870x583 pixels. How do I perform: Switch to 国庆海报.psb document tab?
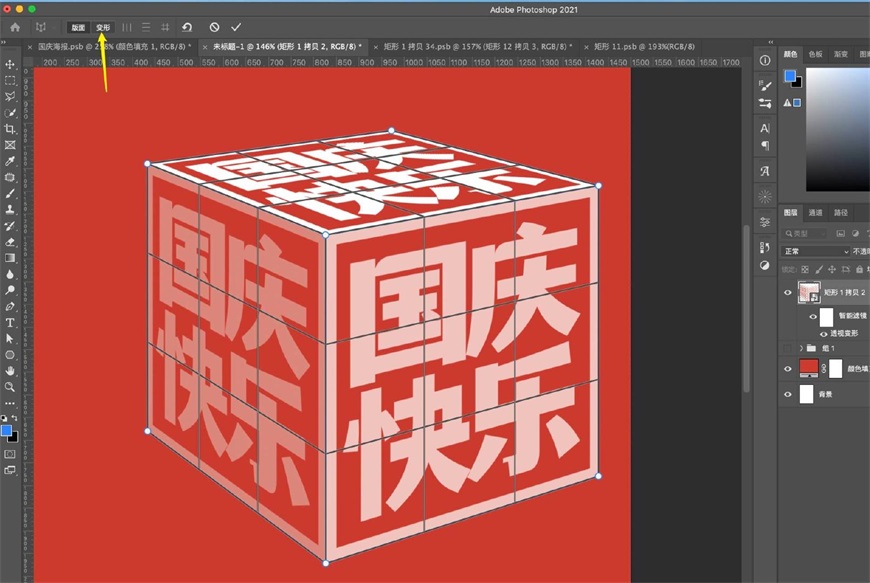(115, 47)
